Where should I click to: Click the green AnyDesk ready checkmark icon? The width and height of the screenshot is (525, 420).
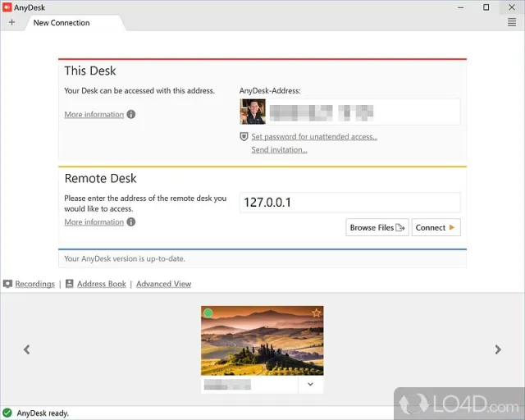click(x=7, y=413)
